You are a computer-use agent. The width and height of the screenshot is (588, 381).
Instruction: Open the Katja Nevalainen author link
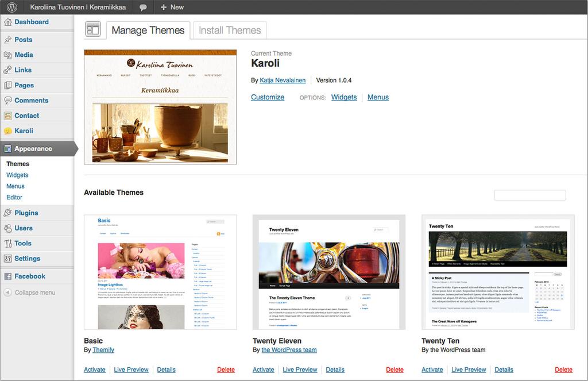(x=283, y=80)
